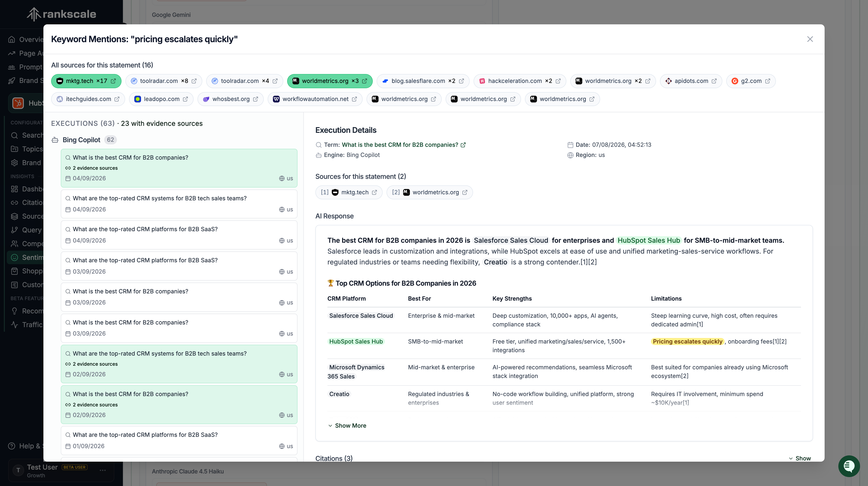Open external link icon on apidots.com chip

click(714, 81)
